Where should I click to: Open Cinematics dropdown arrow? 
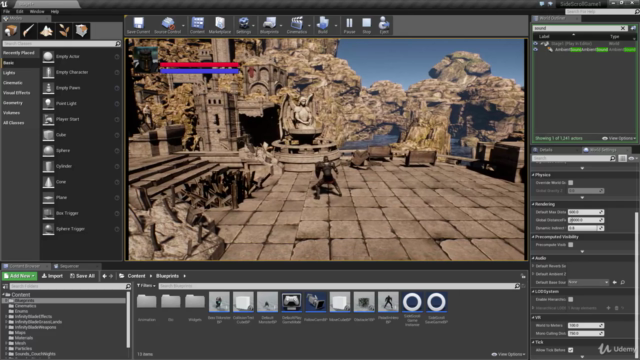coord(309,26)
